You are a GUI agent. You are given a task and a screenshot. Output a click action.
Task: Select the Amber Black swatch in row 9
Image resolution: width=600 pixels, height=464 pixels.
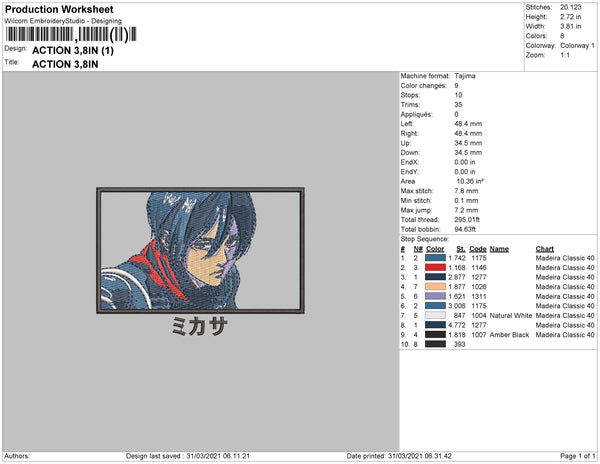pyautogui.click(x=435, y=335)
